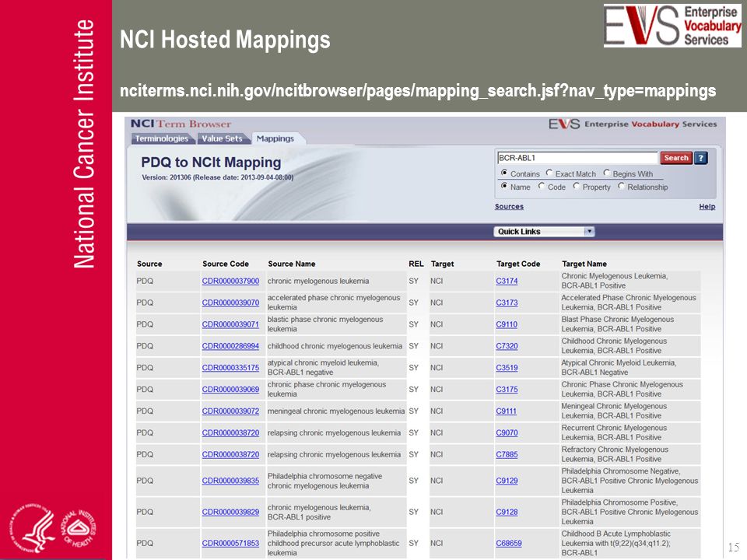Select the Contains radio button
The width and height of the screenshot is (747, 560).
504,173
